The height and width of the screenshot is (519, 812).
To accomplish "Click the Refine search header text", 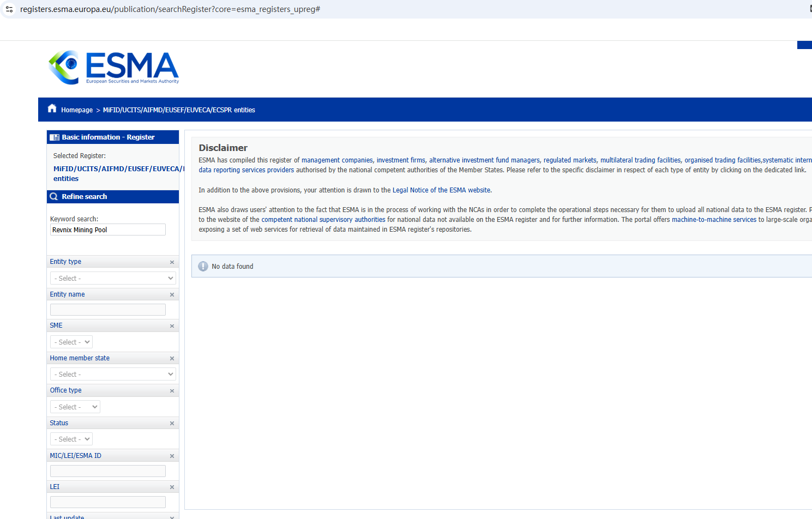I will coord(85,197).
